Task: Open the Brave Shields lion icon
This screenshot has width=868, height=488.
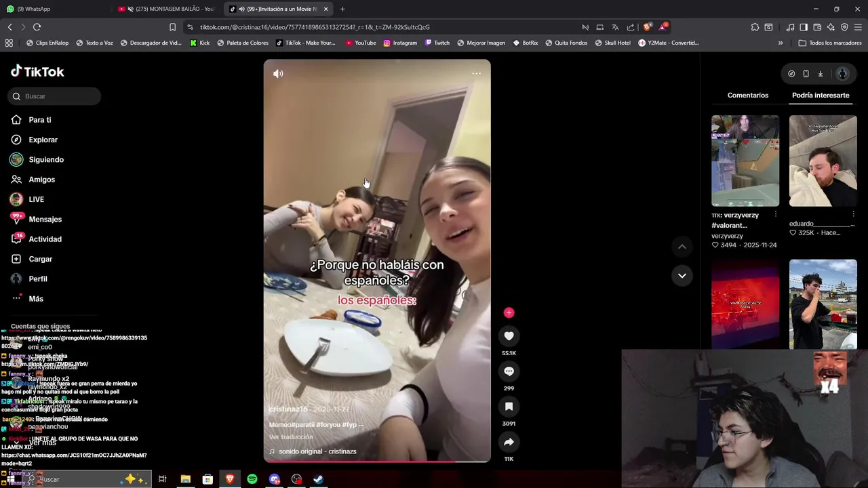Action: (x=647, y=27)
